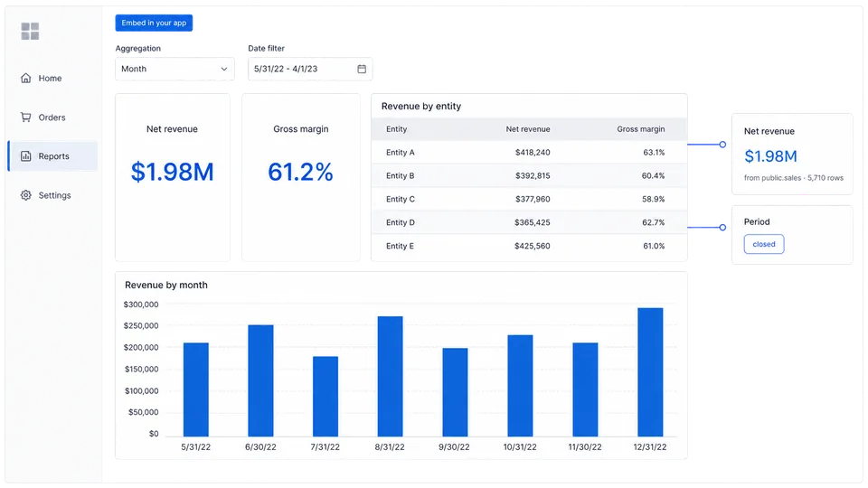This screenshot has height=488, width=868.
Task: Open the Settings sidebar item
Action: tap(52, 195)
